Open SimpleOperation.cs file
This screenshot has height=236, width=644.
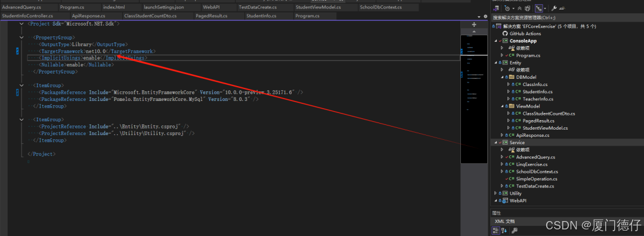click(537, 179)
